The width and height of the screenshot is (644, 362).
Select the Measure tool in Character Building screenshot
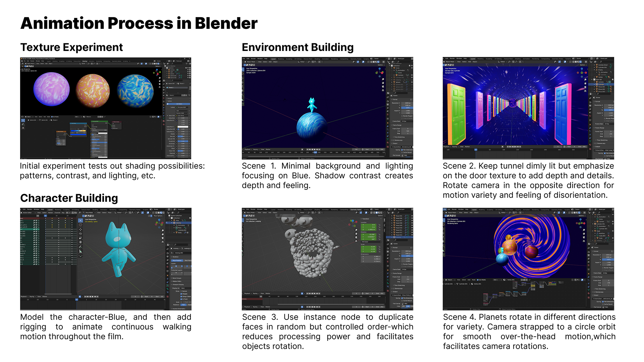pos(80,251)
